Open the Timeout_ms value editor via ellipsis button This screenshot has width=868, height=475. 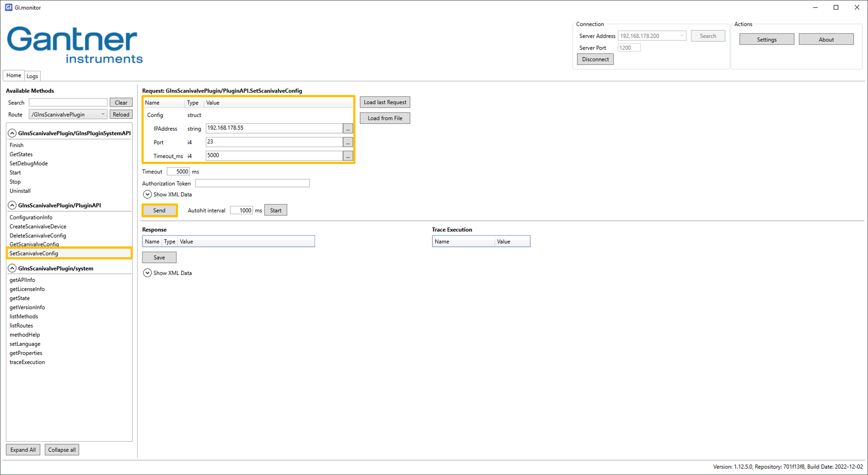348,156
